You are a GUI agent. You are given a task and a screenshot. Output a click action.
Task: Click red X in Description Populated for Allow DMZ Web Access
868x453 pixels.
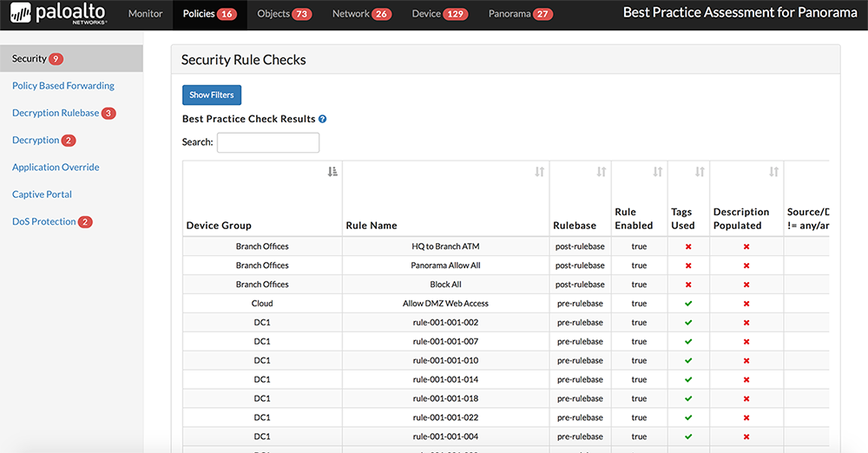(746, 304)
